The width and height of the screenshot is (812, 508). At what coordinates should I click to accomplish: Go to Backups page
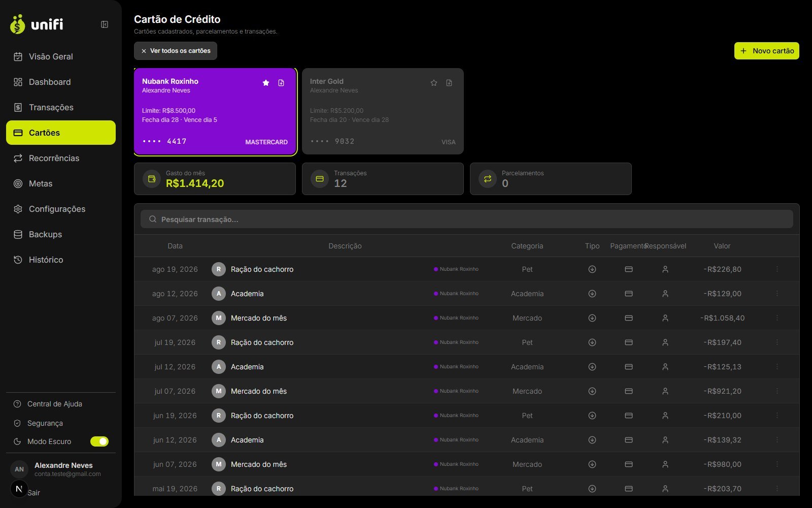(61, 234)
